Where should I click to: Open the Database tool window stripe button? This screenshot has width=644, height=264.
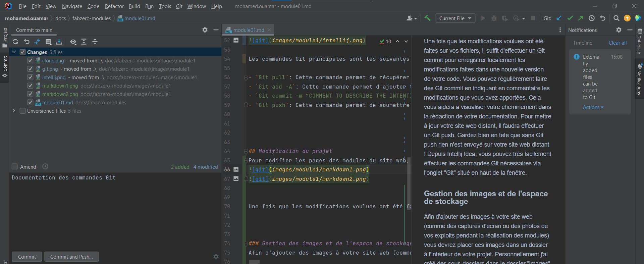[639, 41]
